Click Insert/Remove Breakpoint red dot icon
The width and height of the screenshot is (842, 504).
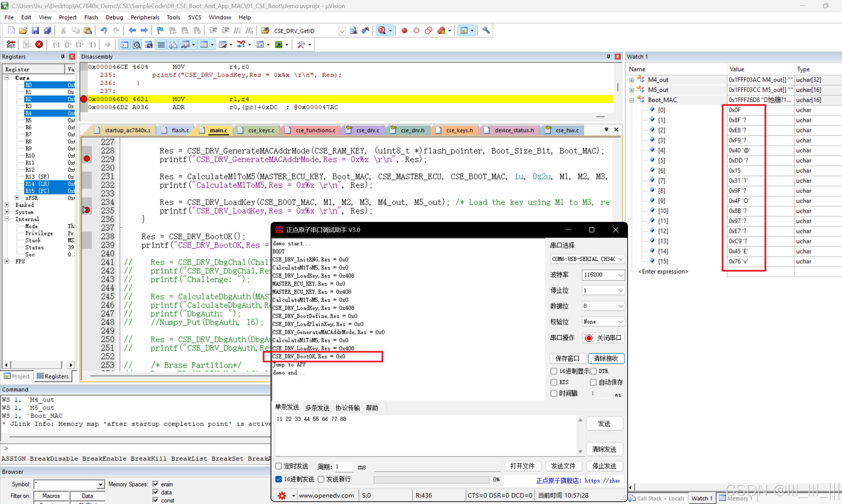click(404, 31)
